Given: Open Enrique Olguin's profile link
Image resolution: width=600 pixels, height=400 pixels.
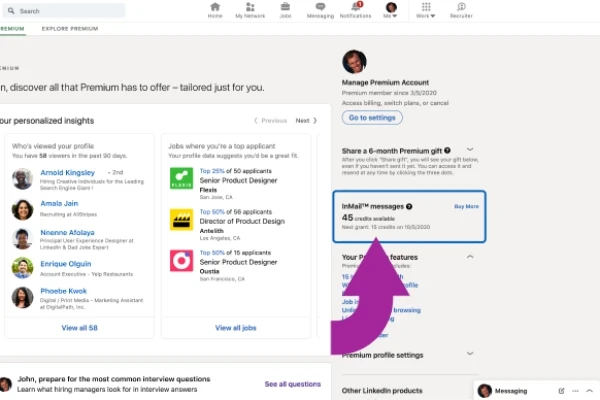Looking at the screenshot, I should click(x=65, y=264).
